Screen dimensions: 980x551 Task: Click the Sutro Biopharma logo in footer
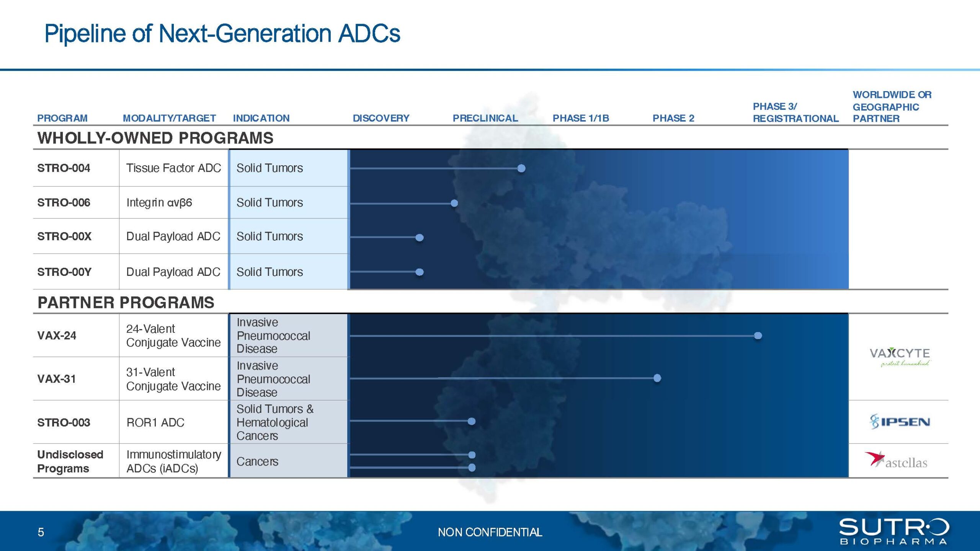(894, 531)
